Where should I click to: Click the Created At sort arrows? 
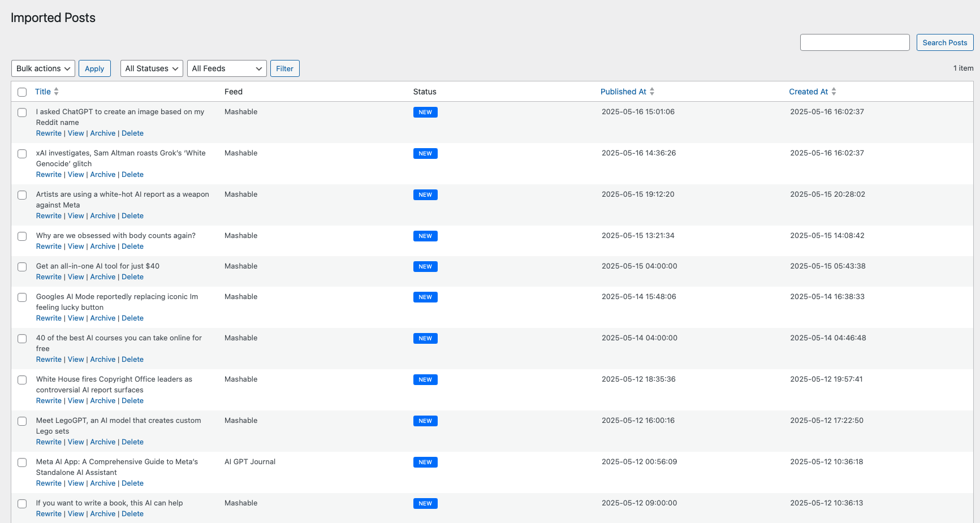[x=834, y=92]
